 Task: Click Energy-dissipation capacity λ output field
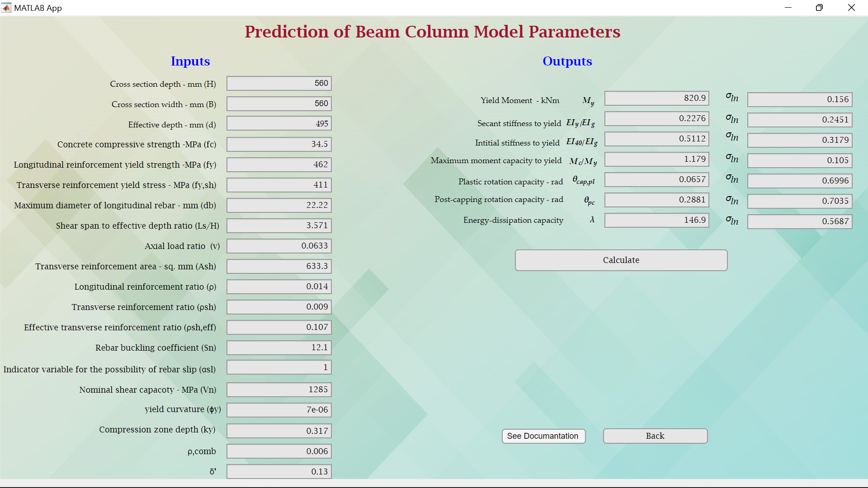[656, 221]
